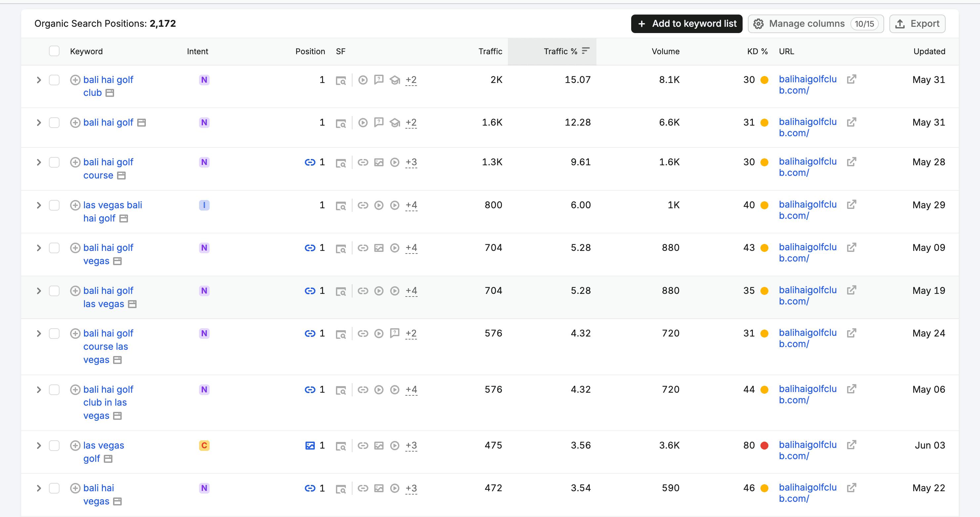Open the 'bali hai golf club' keyword link
This screenshot has height=517, width=980.
(108, 86)
